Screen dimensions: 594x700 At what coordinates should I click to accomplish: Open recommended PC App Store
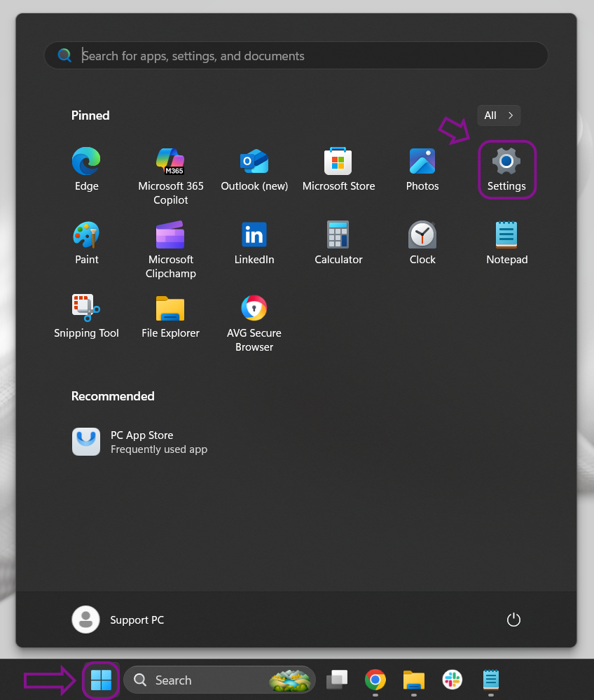click(140, 442)
